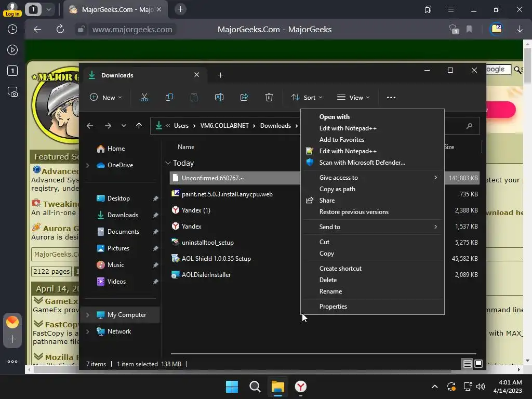Open the View dropdown
This screenshot has height=399, width=532.
[353, 97]
